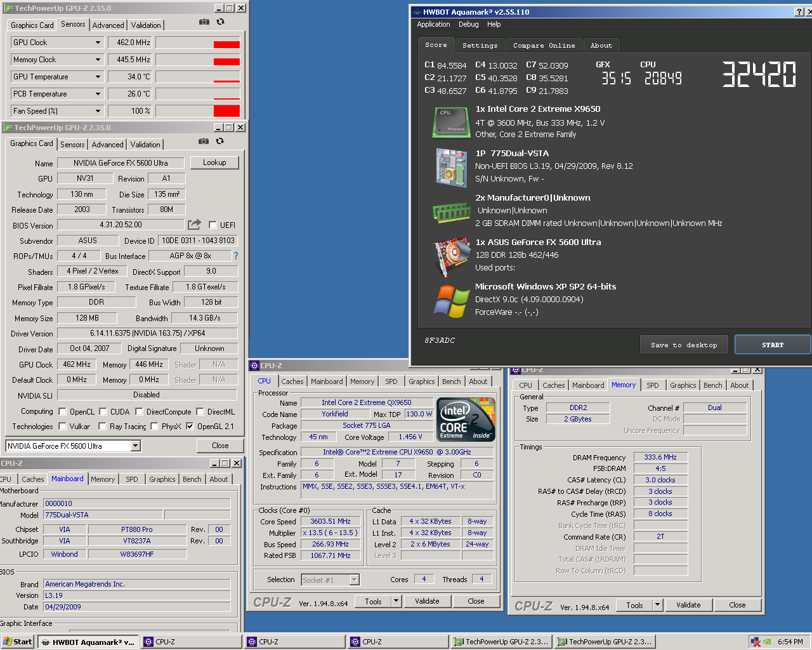This screenshot has height=650, width=812.
Task: Toggle the Vulkan checkbox
Action: [62, 426]
